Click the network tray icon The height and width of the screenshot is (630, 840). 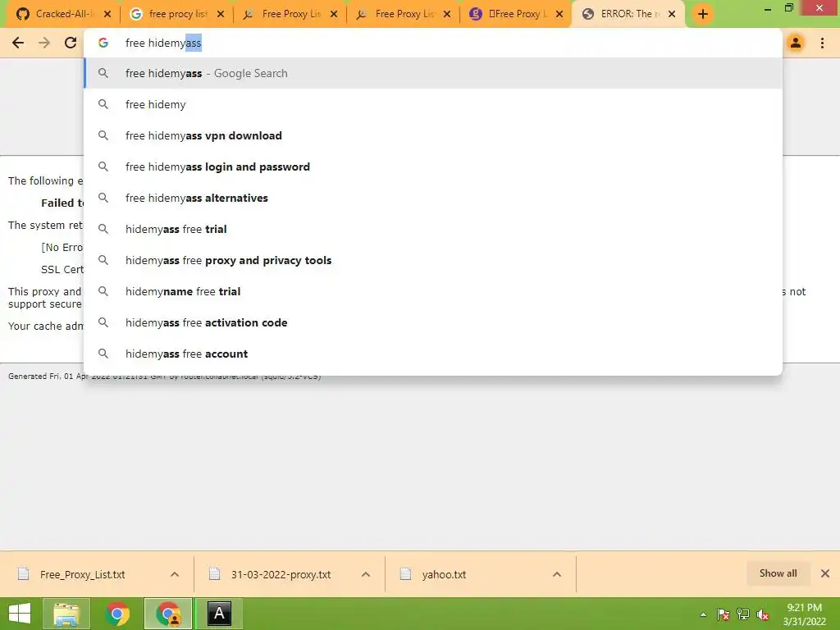click(743, 614)
